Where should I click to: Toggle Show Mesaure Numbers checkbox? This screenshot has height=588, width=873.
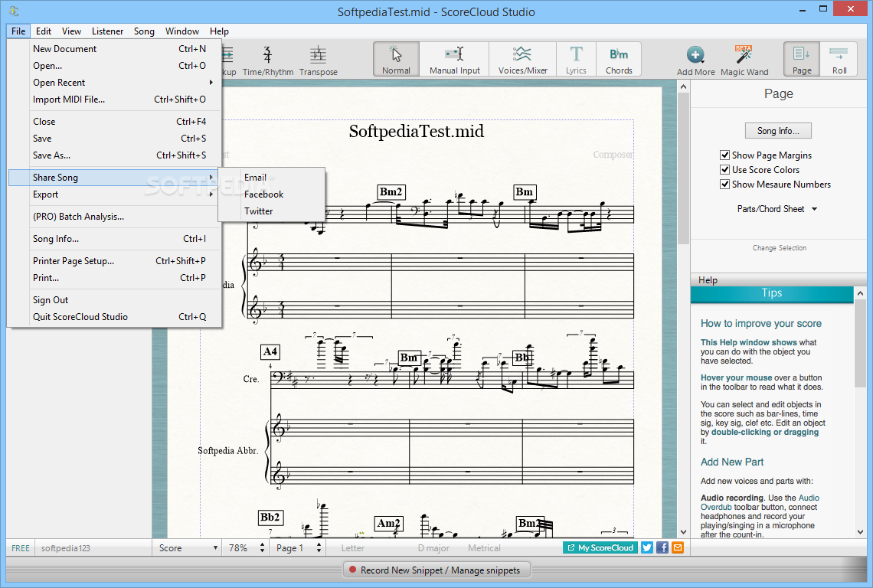[724, 184]
